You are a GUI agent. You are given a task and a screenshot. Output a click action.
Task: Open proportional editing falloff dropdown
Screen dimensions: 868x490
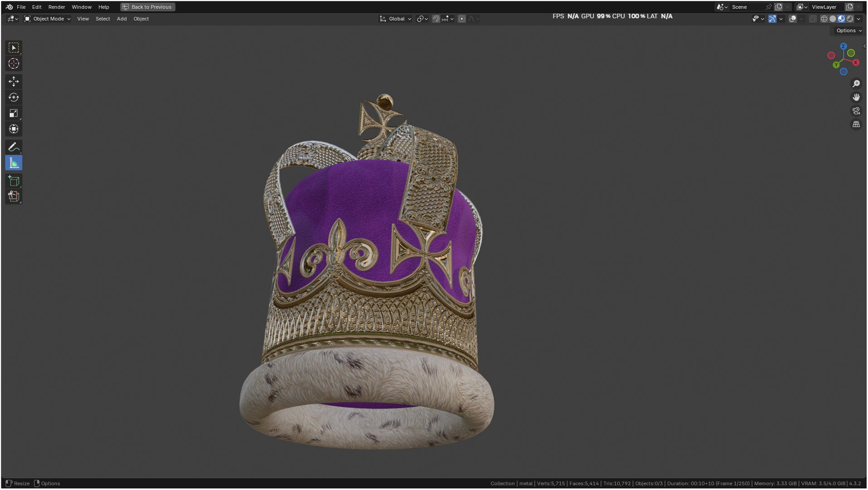474,19
